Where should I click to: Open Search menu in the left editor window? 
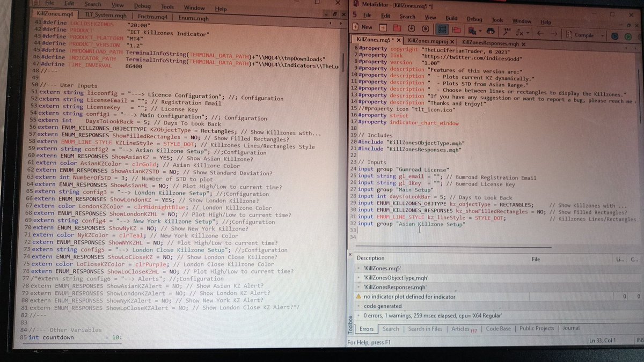click(93, 4)
